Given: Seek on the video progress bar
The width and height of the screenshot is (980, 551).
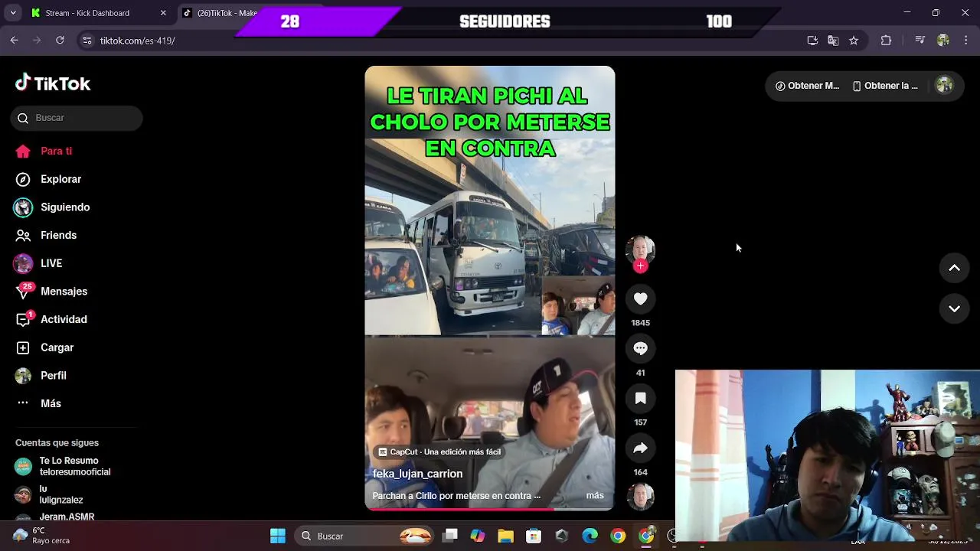Looking at the screenshot, I should [x=490, y=509].
